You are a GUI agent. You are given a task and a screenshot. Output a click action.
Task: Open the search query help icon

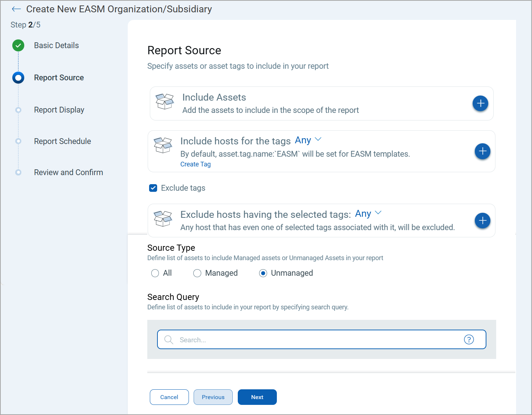[469, 339]
